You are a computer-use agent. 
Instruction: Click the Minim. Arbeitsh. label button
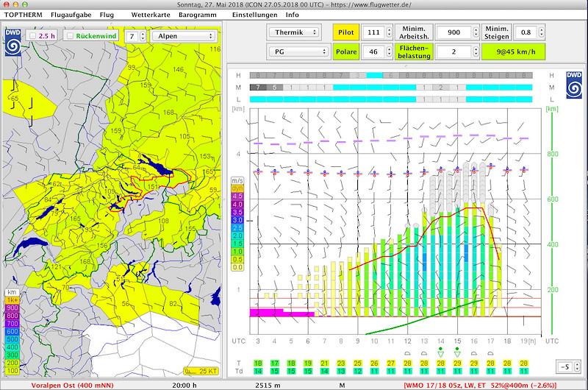tap(414, 32)
